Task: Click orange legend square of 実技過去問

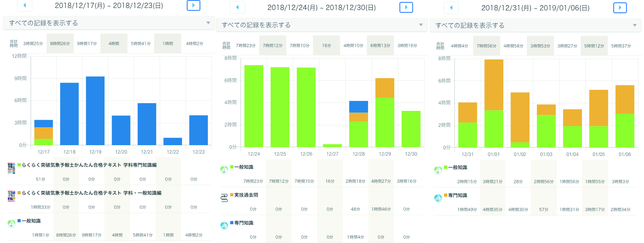Action: point(232,195)
